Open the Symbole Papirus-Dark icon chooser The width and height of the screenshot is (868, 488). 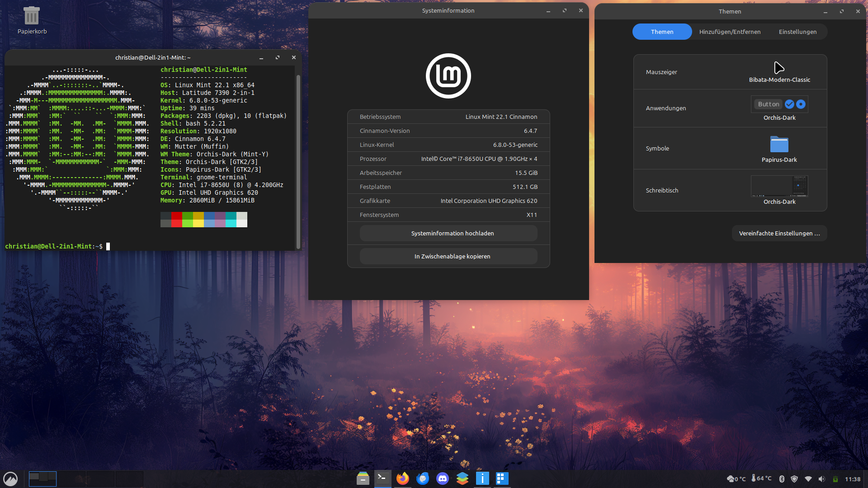779,148
